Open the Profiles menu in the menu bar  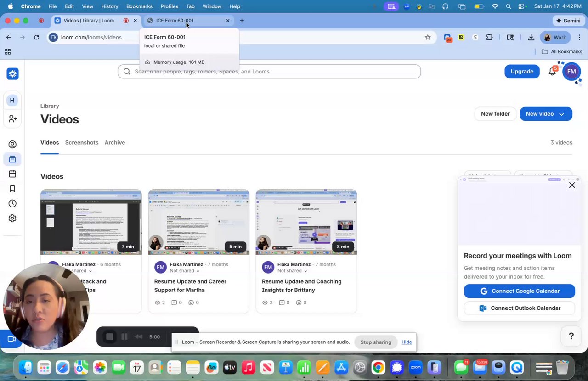169,6
